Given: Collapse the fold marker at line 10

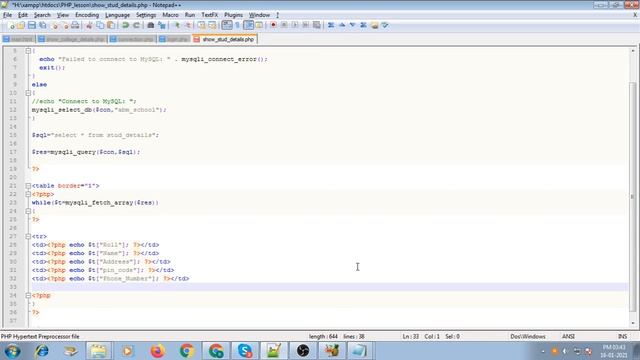Looking at the screenshot, I should coord(28,93).
